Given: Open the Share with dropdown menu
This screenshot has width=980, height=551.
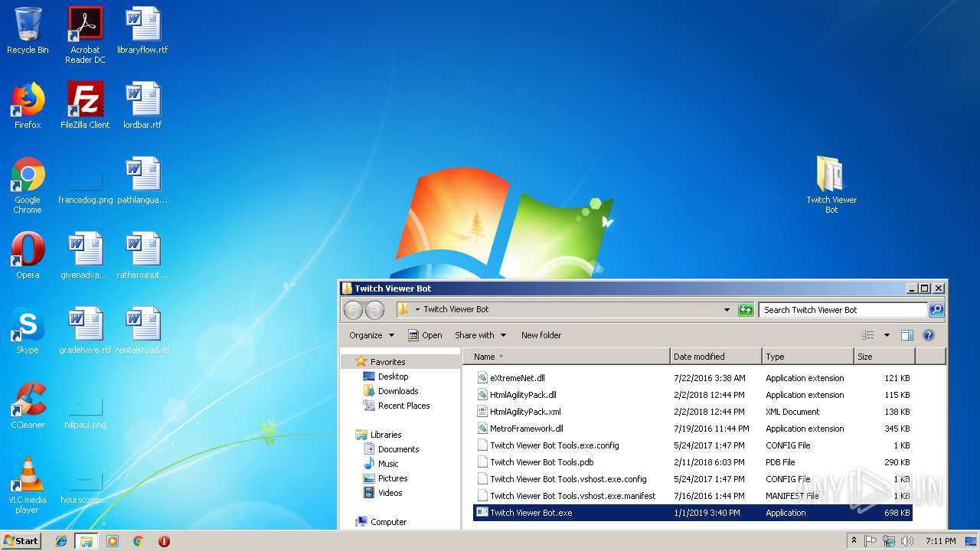Looking at the screenshot, I should pos(480,335).
